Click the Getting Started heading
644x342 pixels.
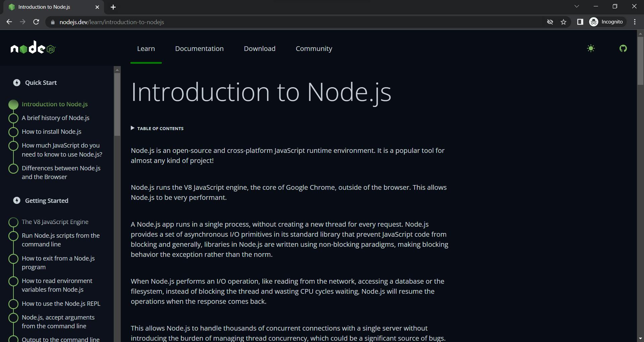47,201
